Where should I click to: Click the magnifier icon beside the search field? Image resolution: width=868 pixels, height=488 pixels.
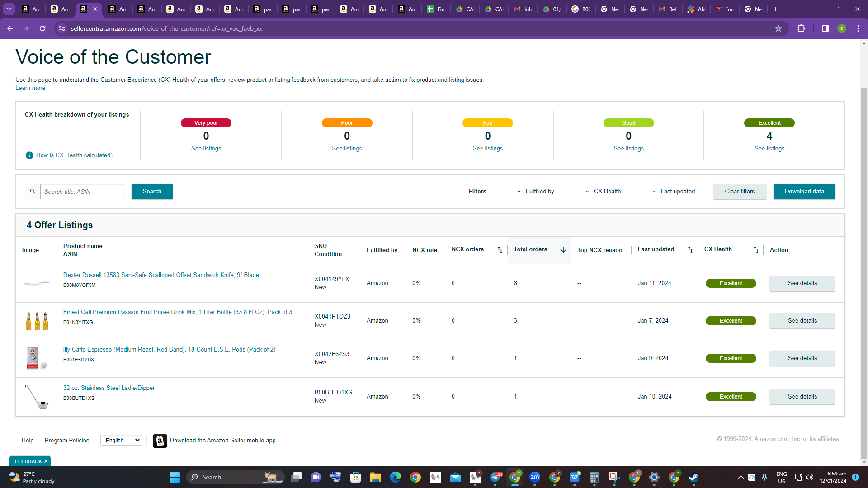[x=33, y=192]
